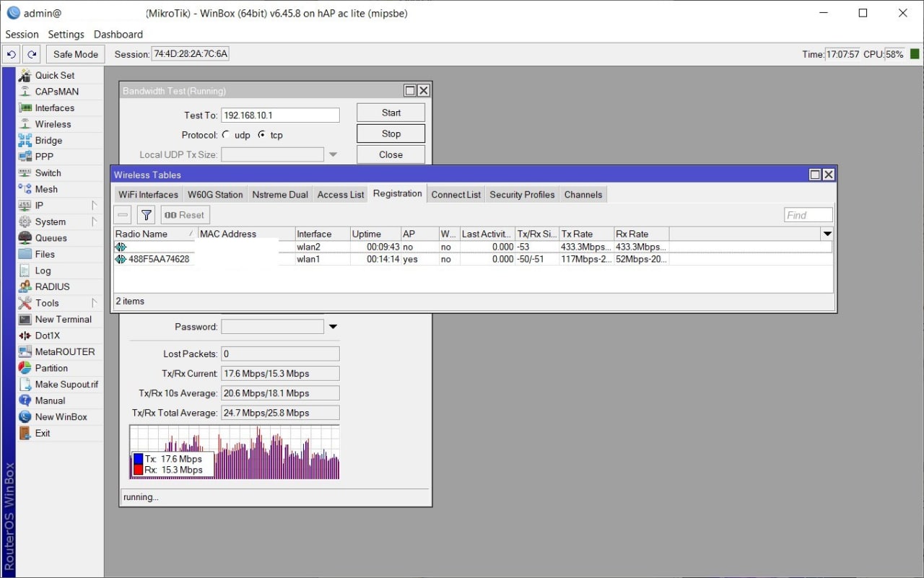Expand the System submenu
924x578 pixels.
(94, 222)
